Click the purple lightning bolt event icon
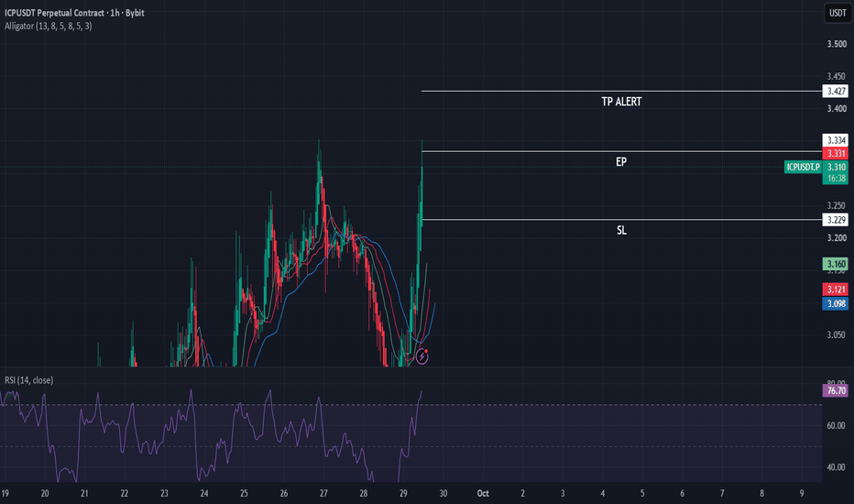 [422, 356]
